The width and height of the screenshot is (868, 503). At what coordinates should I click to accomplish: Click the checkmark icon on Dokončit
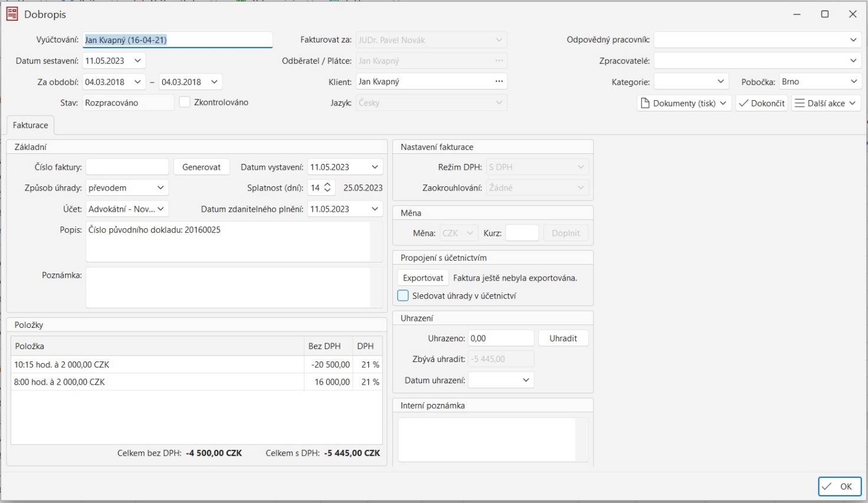click(745, 103)
